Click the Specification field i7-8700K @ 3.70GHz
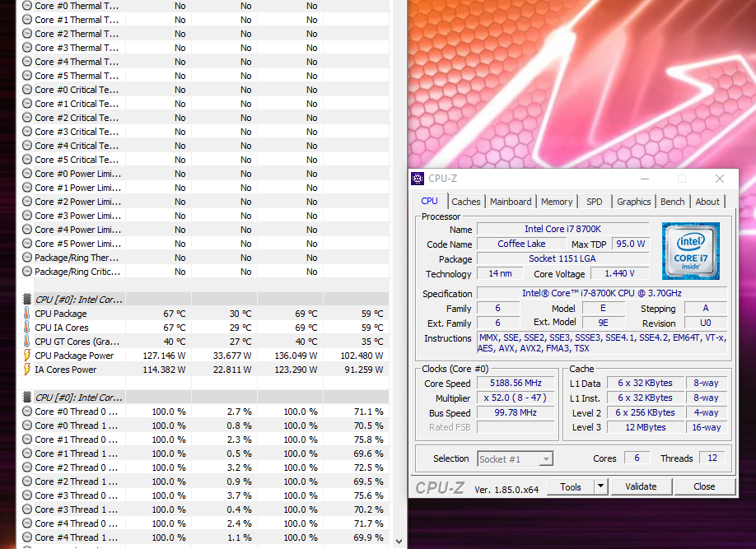Viewport: 756px width, 549px height. click(602, 293)
